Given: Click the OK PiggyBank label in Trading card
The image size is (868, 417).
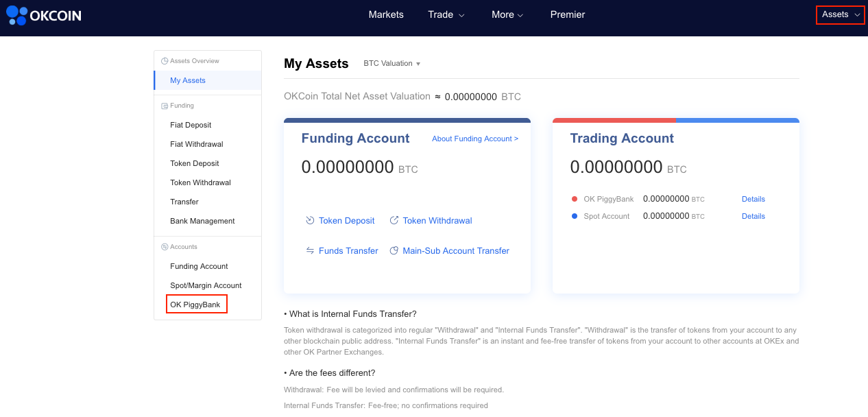Looking at the screenshot, I should point(609,199).
